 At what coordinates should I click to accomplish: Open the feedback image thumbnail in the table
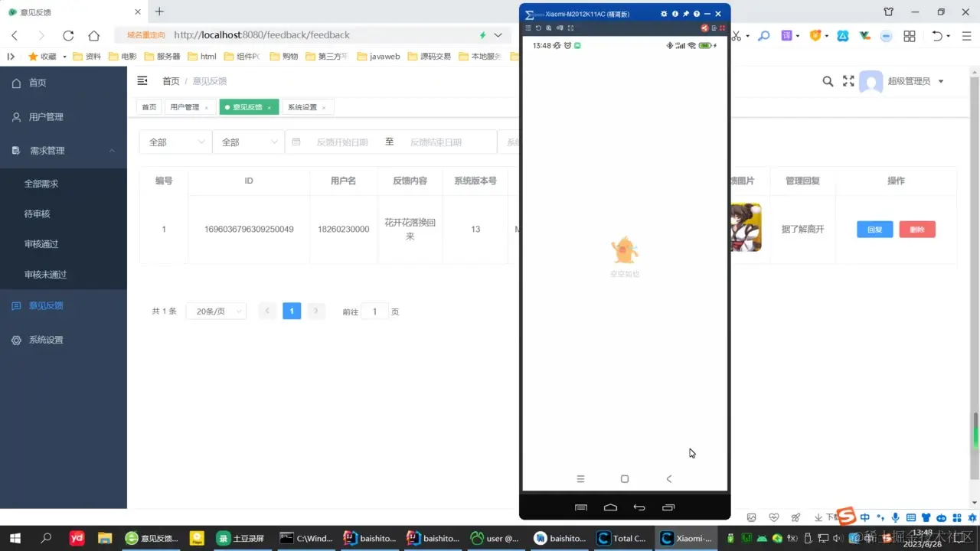pos(746,227)
